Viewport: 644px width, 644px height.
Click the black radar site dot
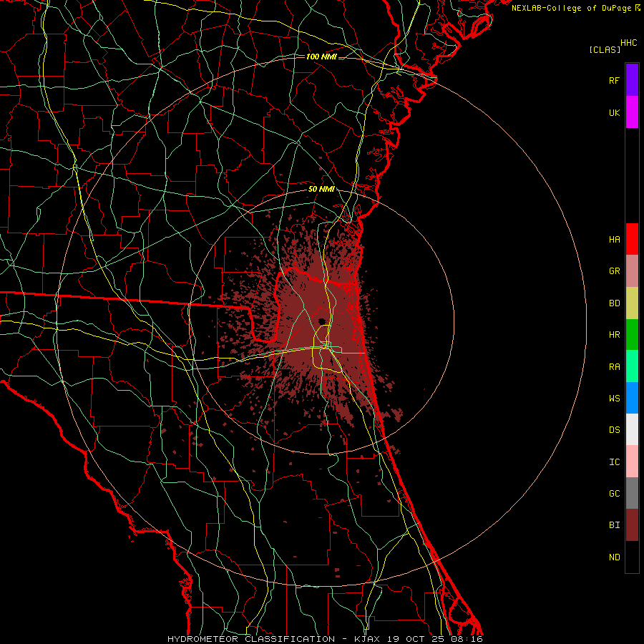tap(321, 321)
